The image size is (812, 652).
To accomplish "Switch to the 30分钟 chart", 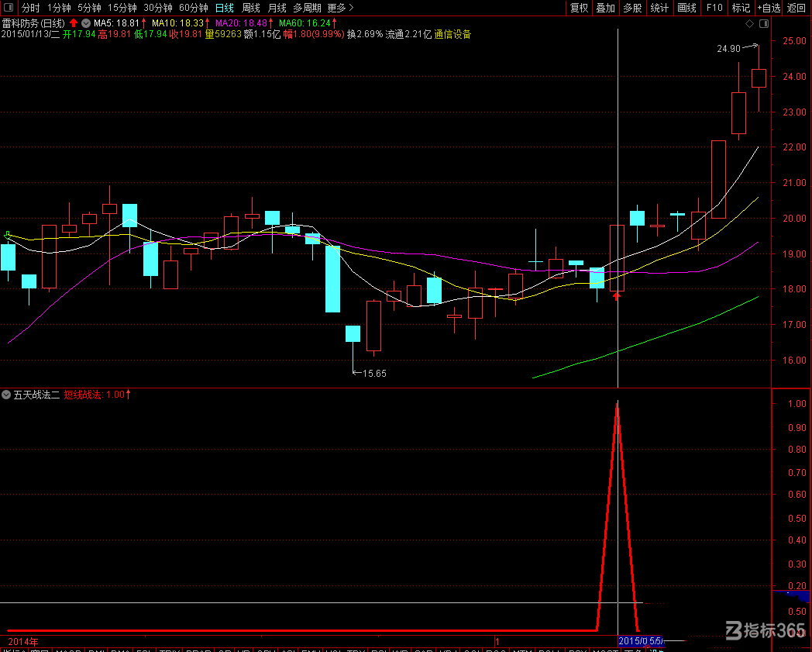I will coord(158,8).
